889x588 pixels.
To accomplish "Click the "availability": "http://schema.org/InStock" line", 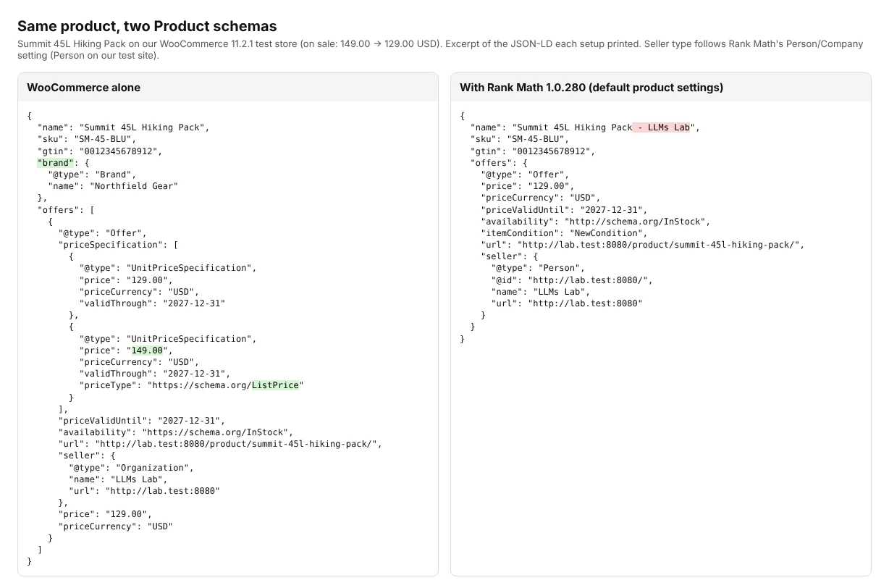I will point(596,222).
